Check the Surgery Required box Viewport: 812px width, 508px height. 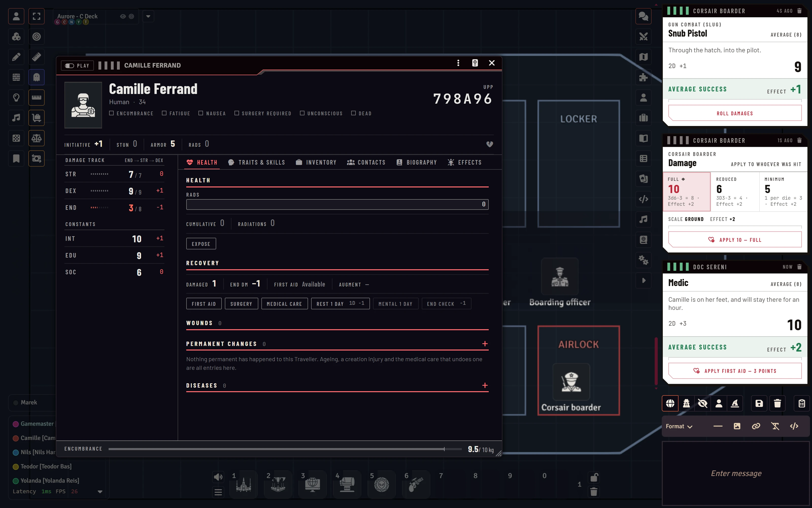tap(236, 113)
